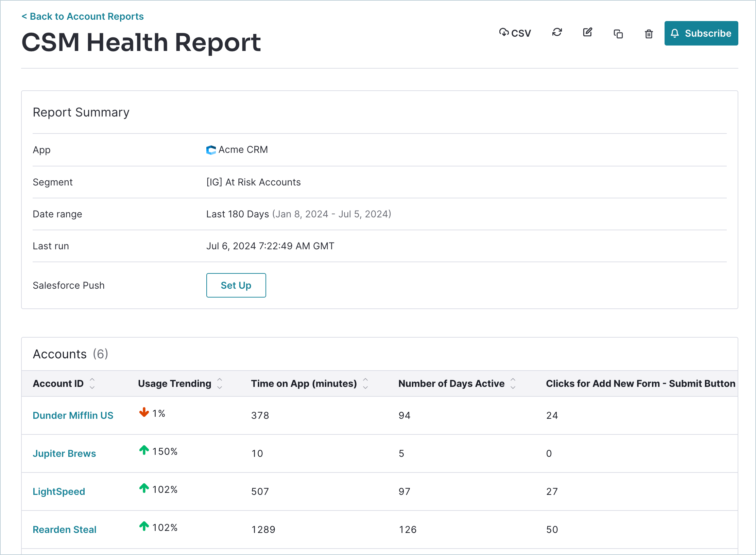The width and height of the screenshot is (756, 555).
Task: Click the 97 days active cell
Action: [405, 491]
